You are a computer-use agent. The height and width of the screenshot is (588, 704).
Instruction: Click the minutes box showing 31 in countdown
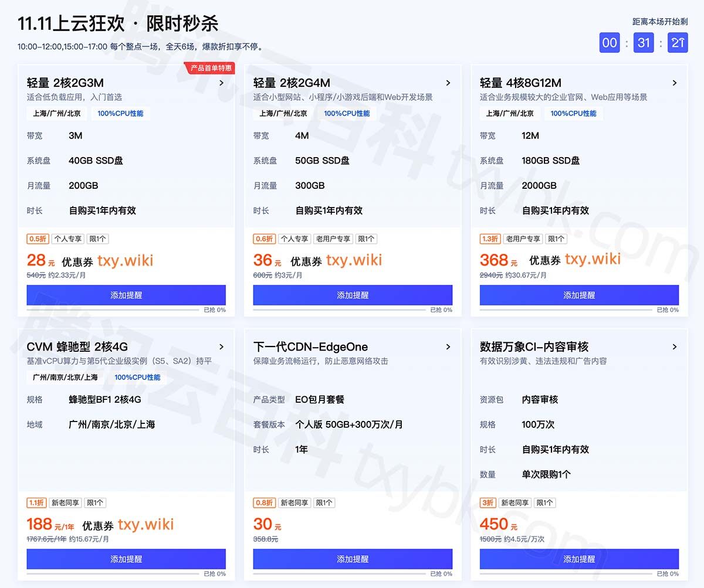pyautogui.click(x=644, y=42)
